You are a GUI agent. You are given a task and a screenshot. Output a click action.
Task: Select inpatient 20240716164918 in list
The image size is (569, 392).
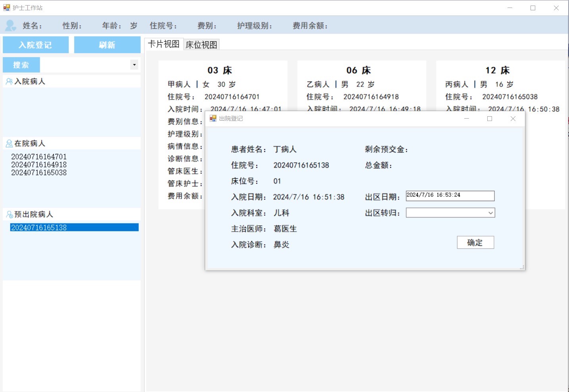39,165
